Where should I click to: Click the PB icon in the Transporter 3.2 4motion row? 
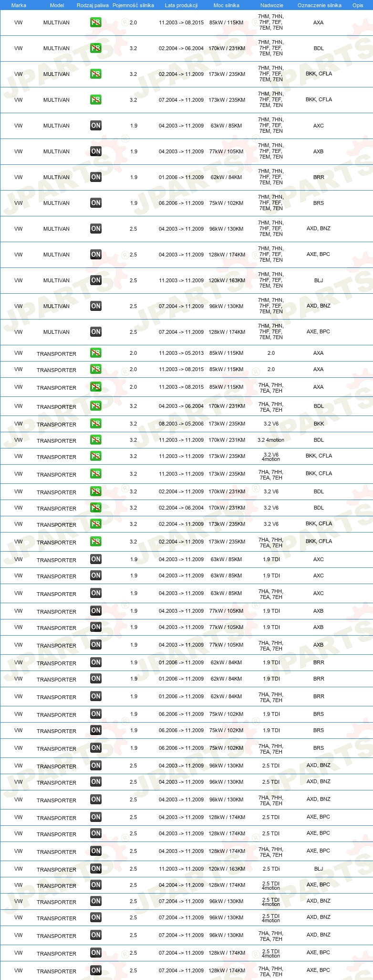tap(95, 440)
